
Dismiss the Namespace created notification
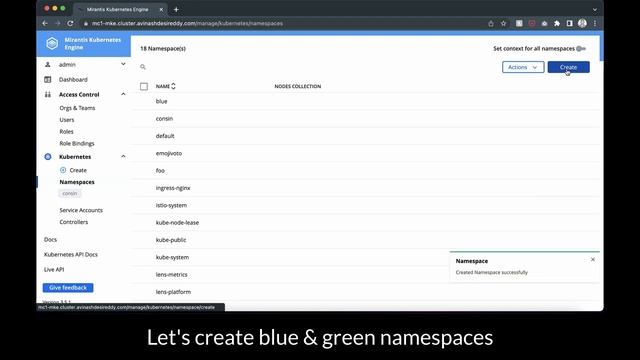(593, 260)
